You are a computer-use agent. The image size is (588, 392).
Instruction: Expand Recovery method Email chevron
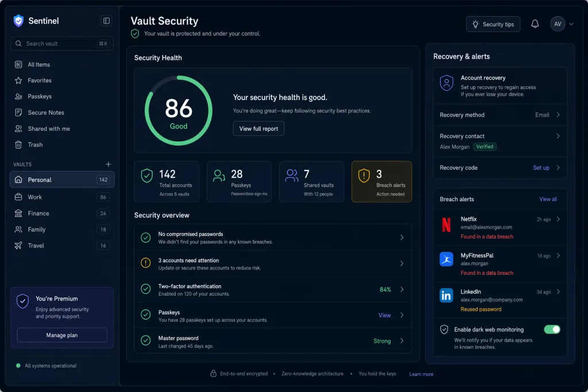coord(558,115)
